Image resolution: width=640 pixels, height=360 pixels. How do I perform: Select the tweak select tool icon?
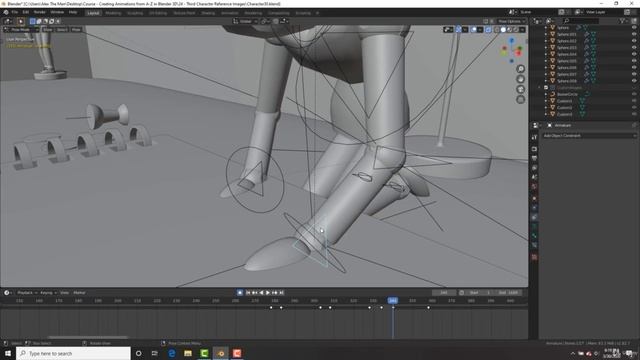pos(20,21)
